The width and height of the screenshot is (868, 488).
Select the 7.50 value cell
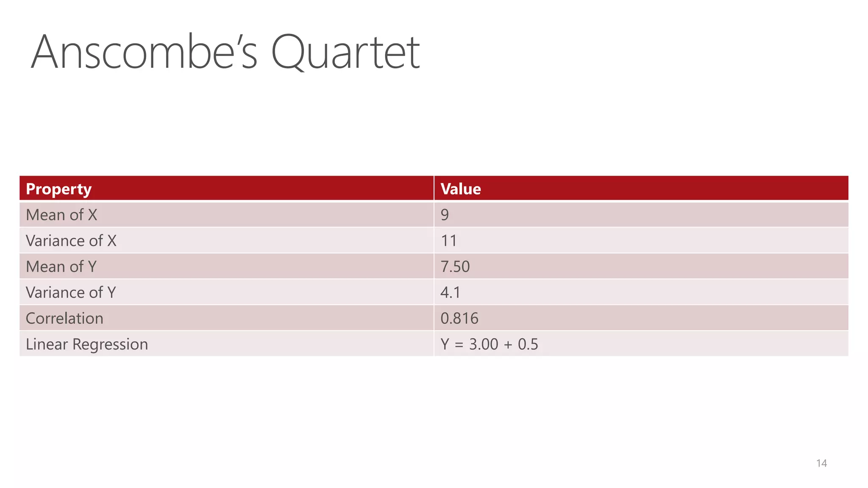641,266
